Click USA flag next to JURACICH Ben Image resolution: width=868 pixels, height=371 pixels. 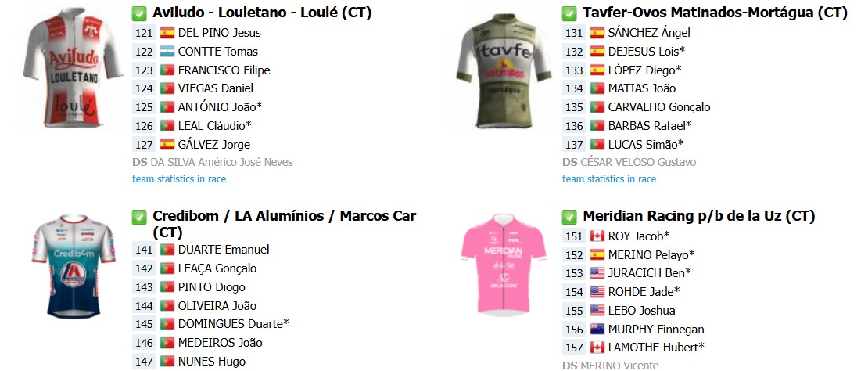pos(597,273)
